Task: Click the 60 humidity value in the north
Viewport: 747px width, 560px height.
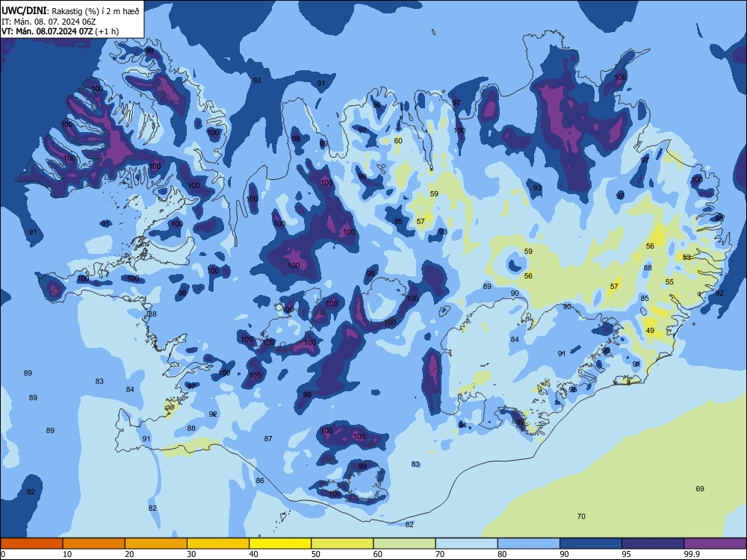Action: click(x=398, y=140)
